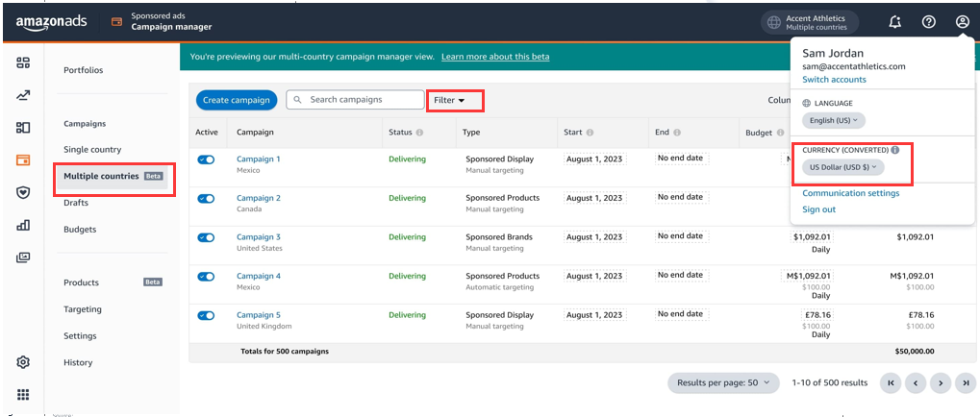Go to the last results page
Image resolution: width=980 pixels, height=417 pixels.
(x=966, y=382)
